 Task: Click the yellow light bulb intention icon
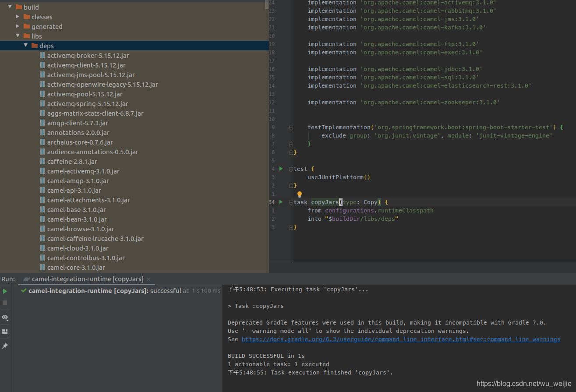pos(300,194)
